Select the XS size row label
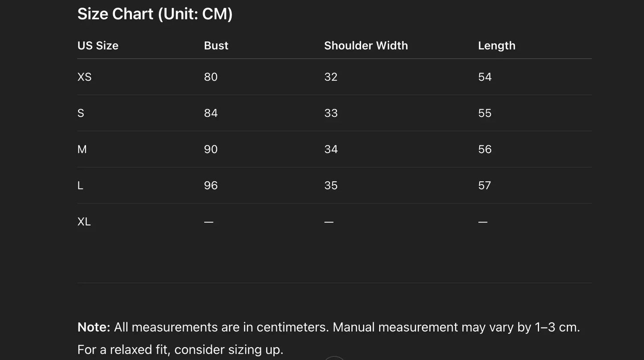Viewport: 644px width, 360px height. [84, 77]
